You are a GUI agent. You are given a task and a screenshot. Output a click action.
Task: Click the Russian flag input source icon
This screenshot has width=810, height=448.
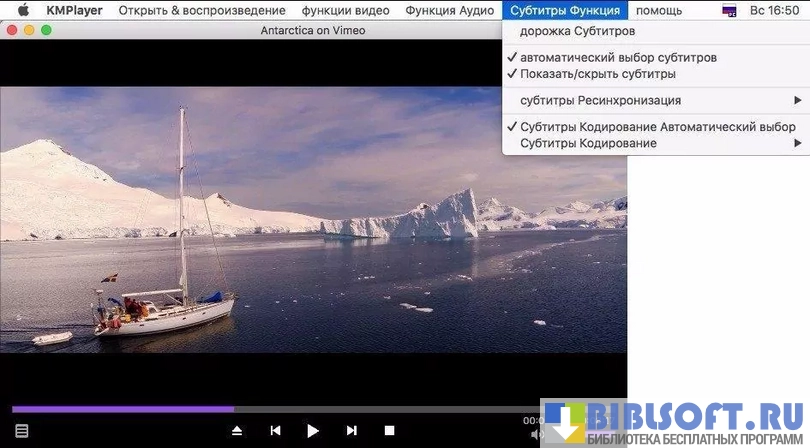click(730, 11)
